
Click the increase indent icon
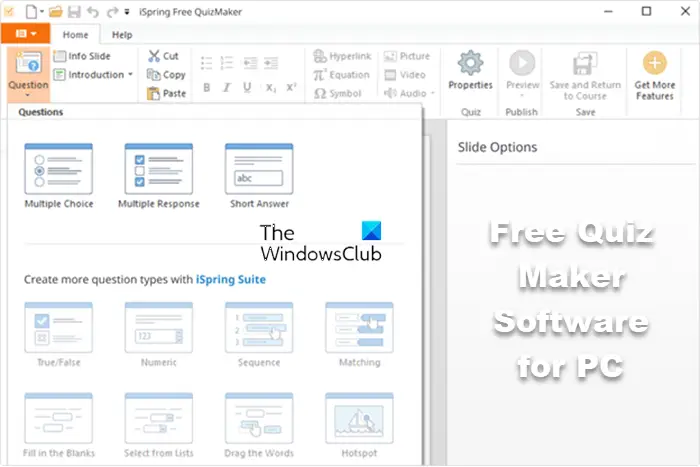[x=271, y=63]
